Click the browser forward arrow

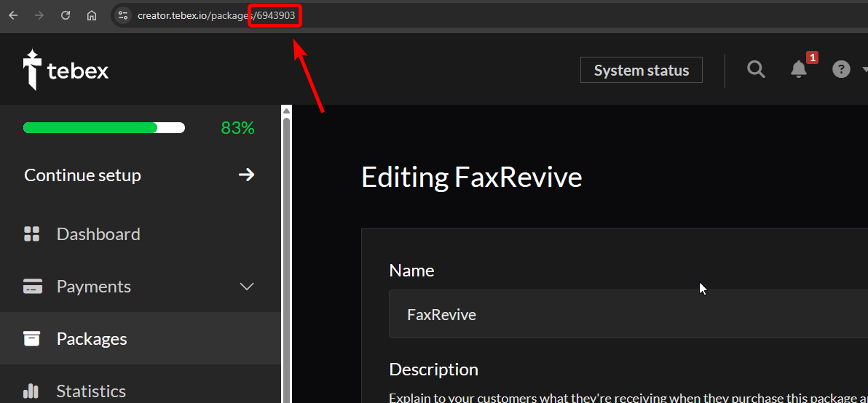(x=39, y=15)
